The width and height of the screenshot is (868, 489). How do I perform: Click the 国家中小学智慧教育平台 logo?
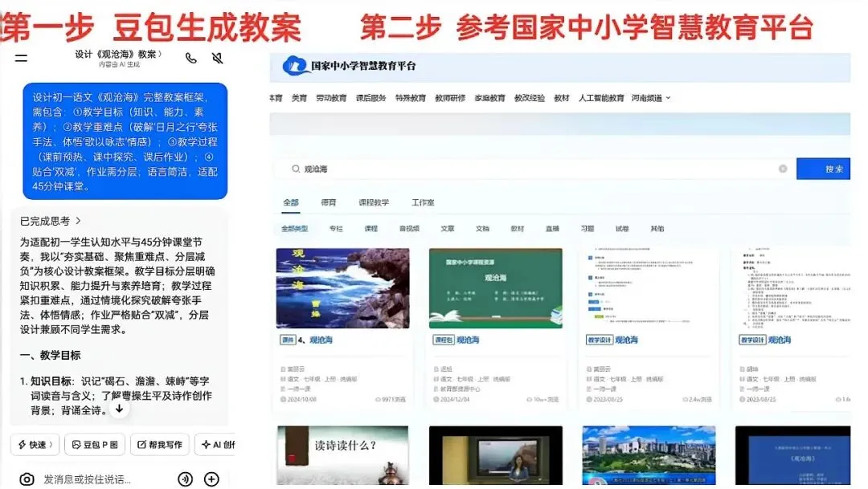(350, 66)
